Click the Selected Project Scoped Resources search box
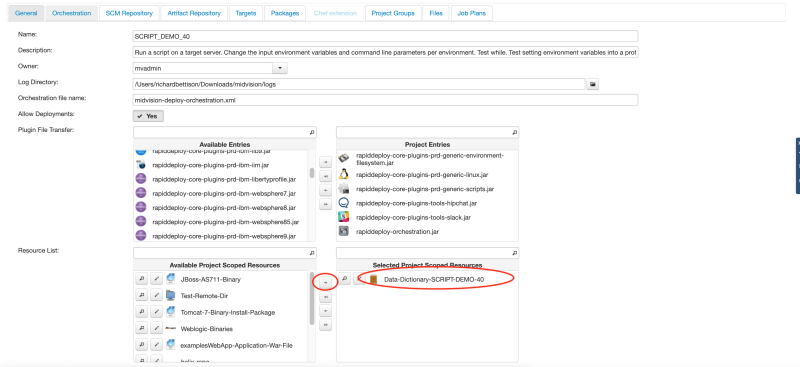This screenshot has width=800, height=367. click(x=428, y=253)
